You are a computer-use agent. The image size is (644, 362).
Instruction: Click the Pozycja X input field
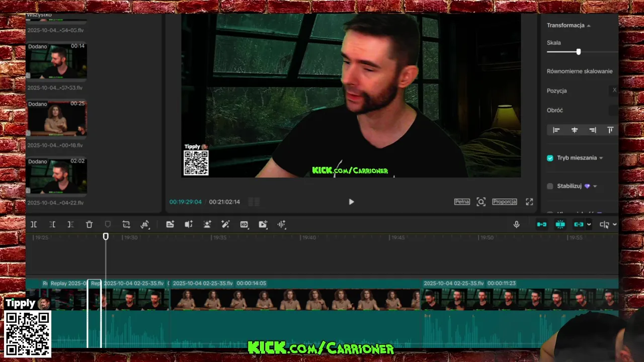[614, 90]
